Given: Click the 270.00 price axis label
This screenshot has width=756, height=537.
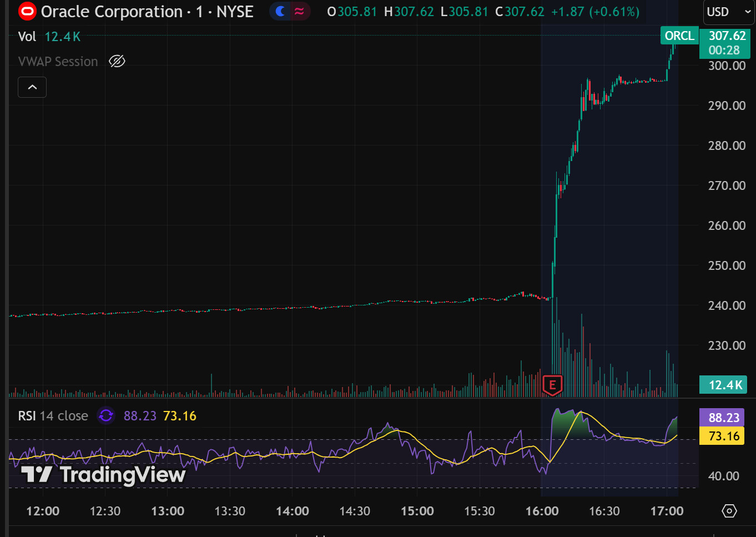Looking at the screenshot, I should tap(727, 185).
